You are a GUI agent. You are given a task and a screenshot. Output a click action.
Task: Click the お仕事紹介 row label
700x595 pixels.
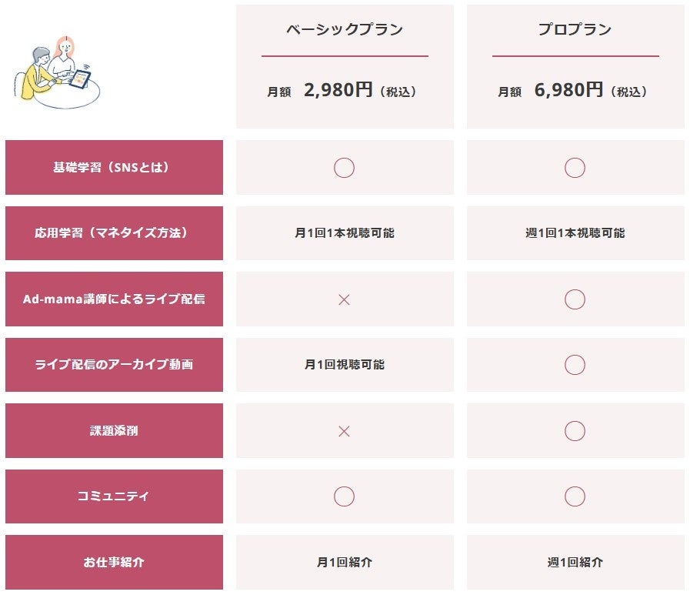[x=114, y=562]
